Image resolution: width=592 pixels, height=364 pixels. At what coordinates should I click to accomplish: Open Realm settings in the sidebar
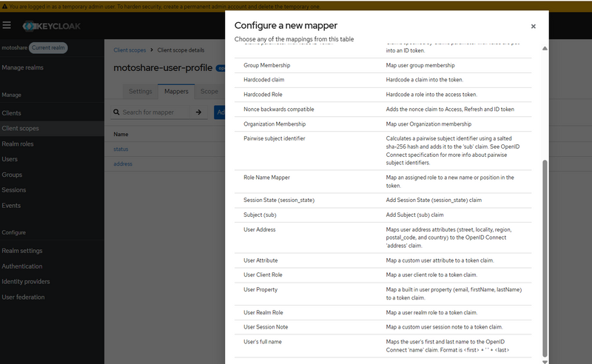coord(21,251)
